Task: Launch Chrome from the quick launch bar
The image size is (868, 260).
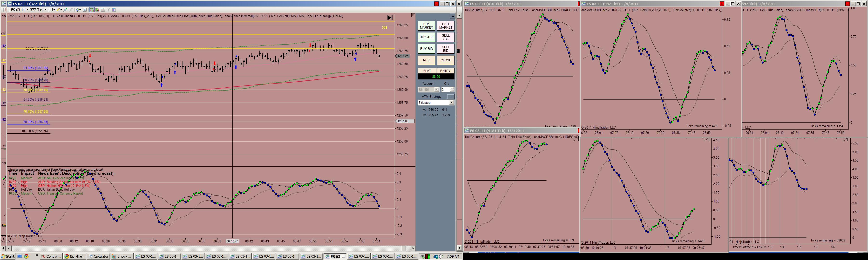Action: coord(26,256)
